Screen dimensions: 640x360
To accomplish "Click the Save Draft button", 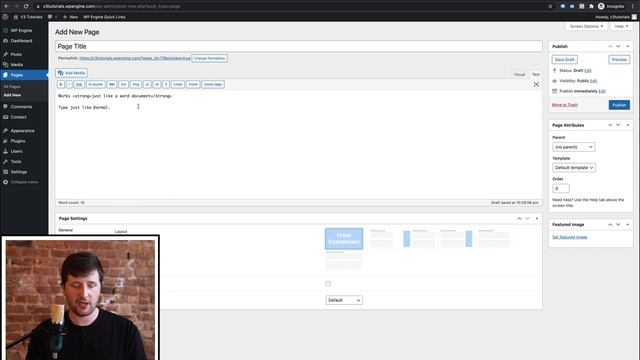I will point(564,60).
